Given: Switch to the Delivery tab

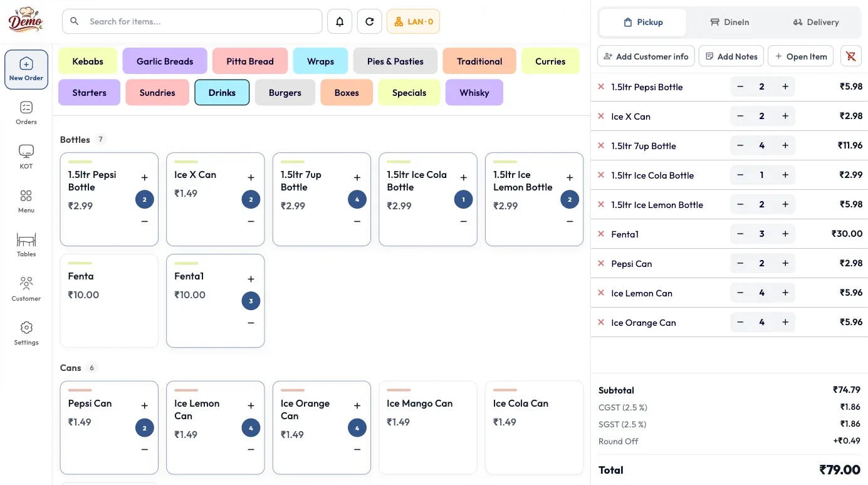Looking at the screenshot, I should point(816,22).
